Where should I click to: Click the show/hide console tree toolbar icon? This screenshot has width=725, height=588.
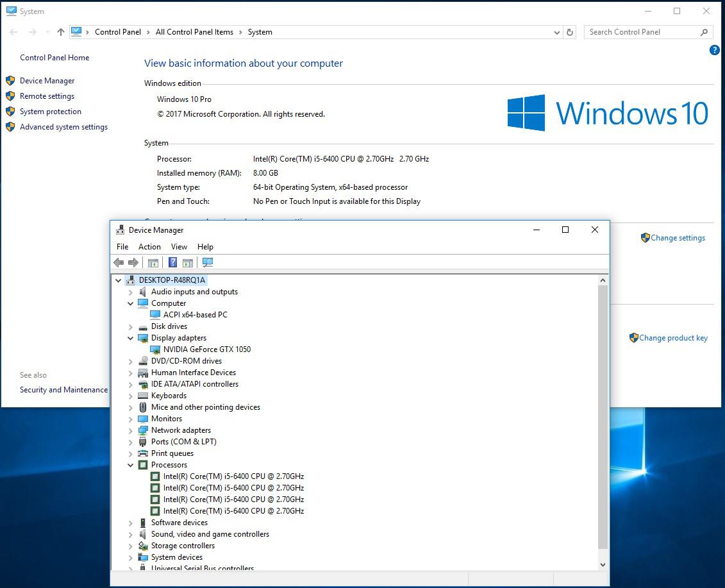(x=153, y=263)
